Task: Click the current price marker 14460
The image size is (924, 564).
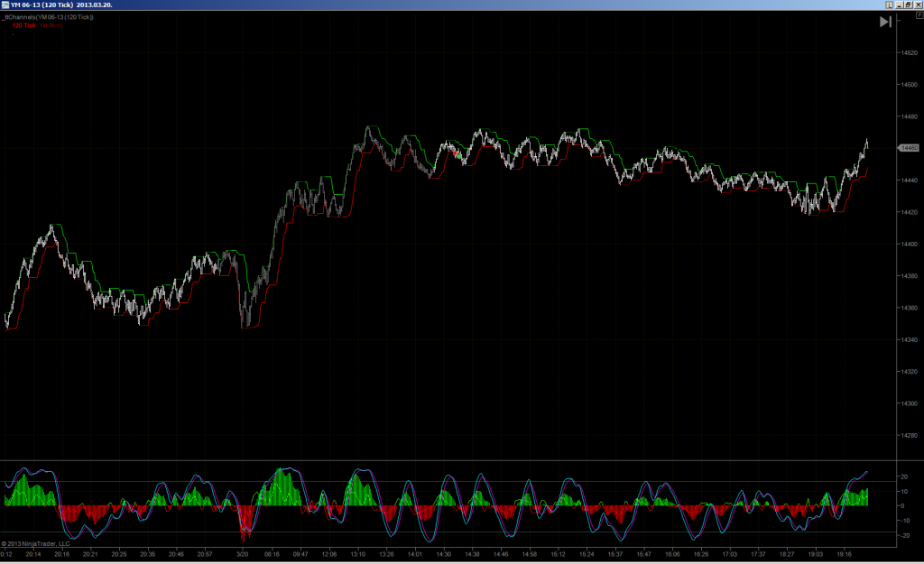Action: tap(909, 148)
